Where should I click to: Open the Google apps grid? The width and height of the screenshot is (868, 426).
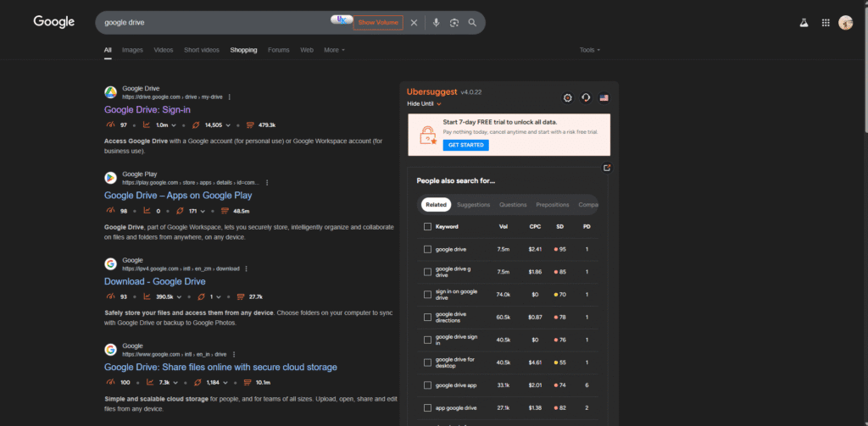click(x=826, y=23)
